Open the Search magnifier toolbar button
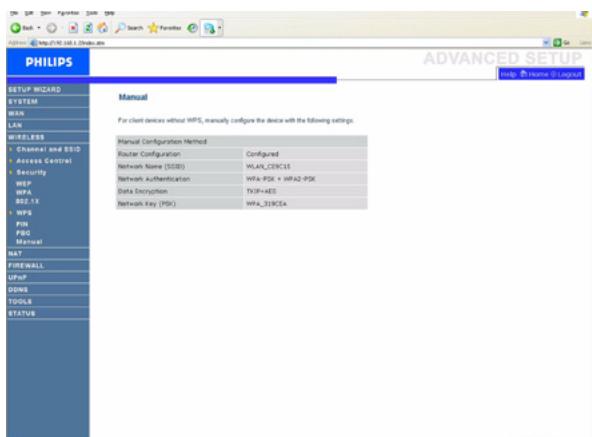This screenshot has width=592, height=437. pos(129,28)
